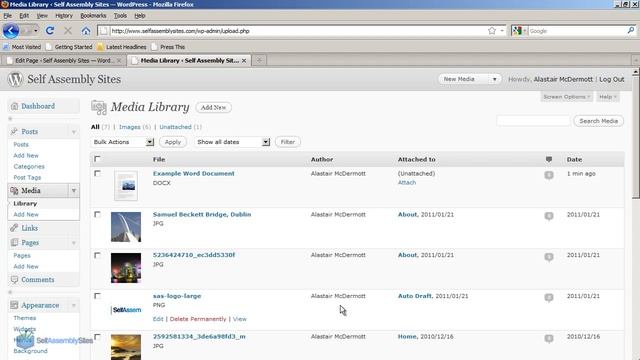Open the New Media dropdown arrow
The height and width of the screenshot is (360, 640).
click(x=494, y=79)
